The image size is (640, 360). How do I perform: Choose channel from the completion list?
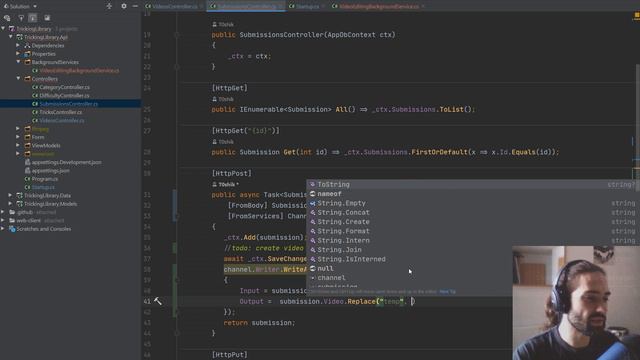click(331, 278)
